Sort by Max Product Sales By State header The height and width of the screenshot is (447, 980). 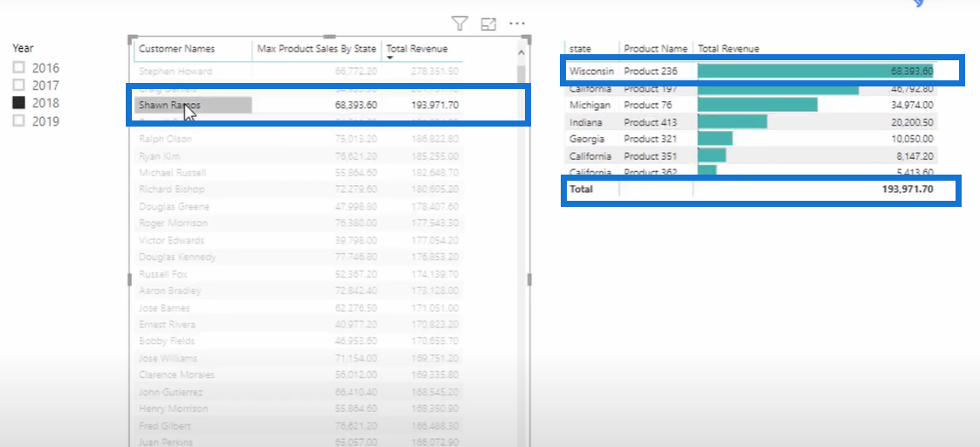pos(316,49)
